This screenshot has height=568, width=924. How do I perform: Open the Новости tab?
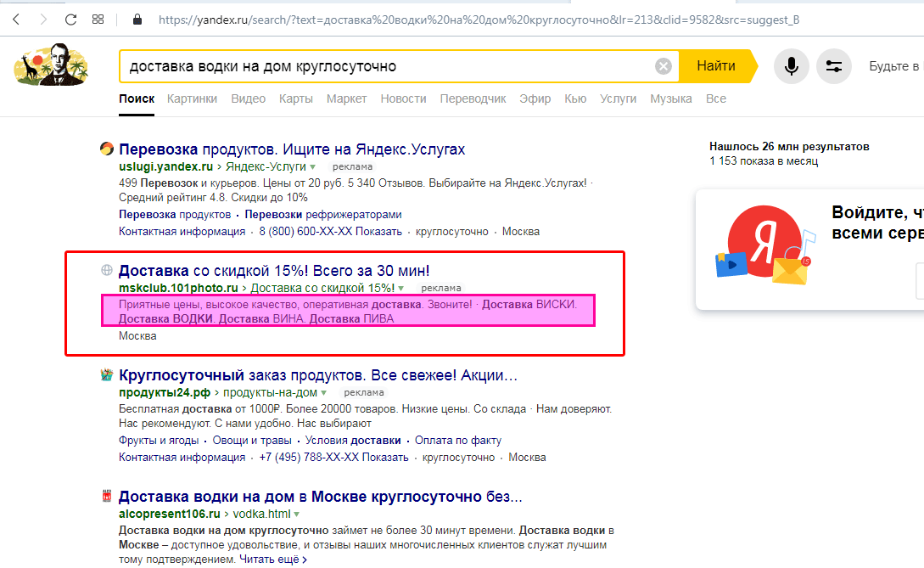tap(403, 98)
